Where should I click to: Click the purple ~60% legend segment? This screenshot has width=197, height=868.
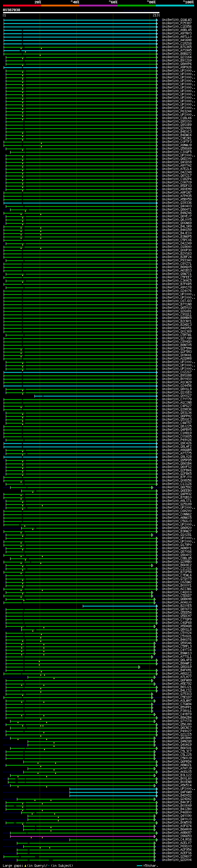[98, 6]
